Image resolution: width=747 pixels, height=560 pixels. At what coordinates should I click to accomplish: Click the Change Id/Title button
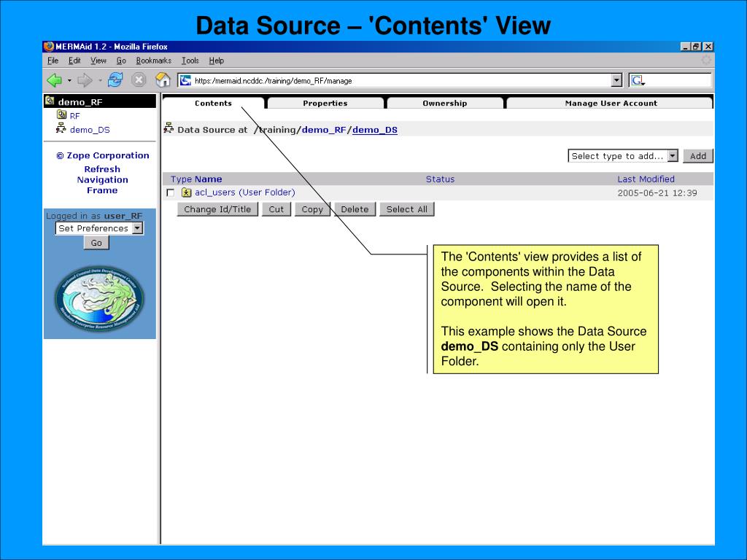pyautogui.click(x=217, y=209)
